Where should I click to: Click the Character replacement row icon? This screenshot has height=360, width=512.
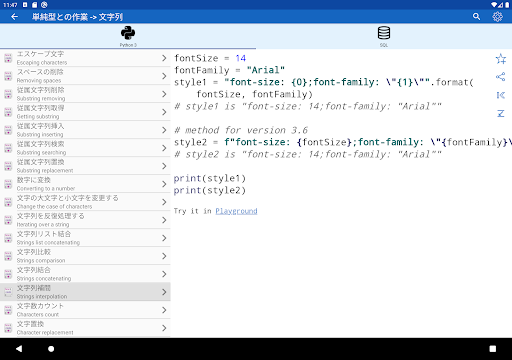click(x=8, y=328)
